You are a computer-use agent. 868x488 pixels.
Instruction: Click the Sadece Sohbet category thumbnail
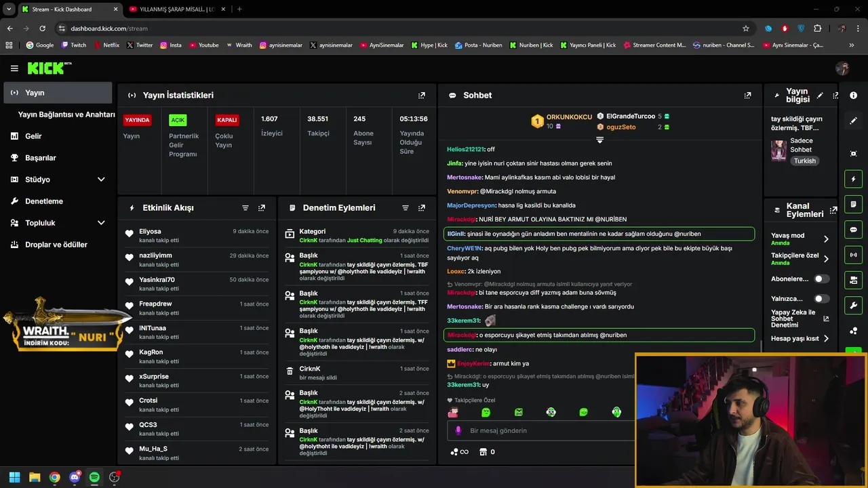tap(778, 150)
